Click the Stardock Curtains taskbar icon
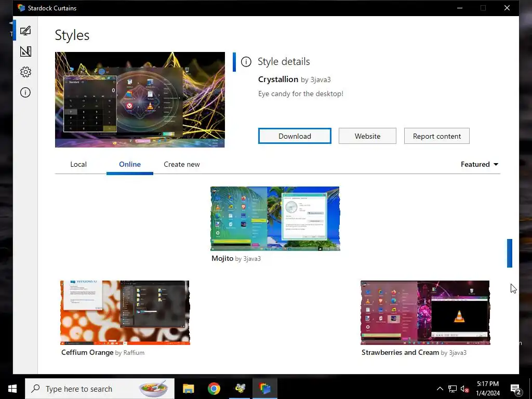The image size is (532, 399). (x=264, y=389)
